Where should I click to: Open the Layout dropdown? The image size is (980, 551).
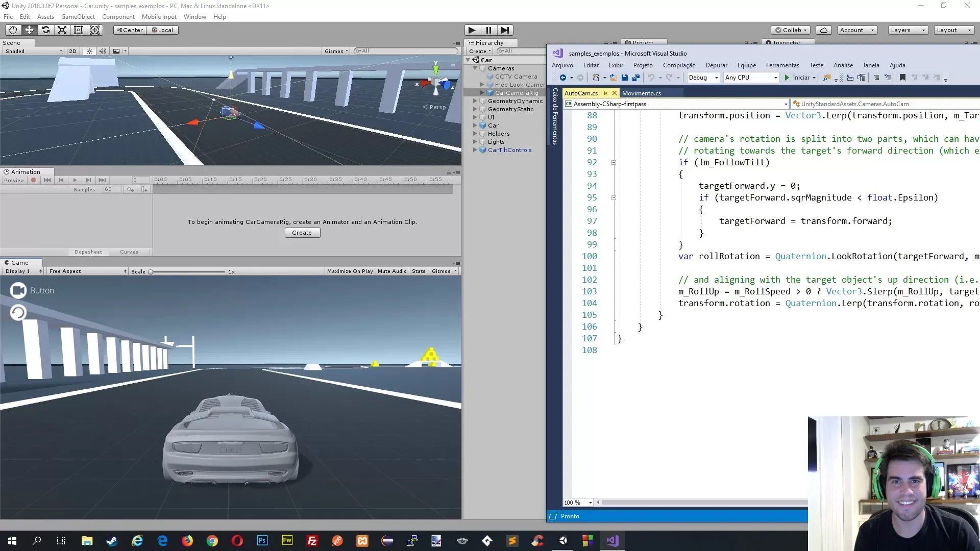pyautogui.click(x=953, y=30)
